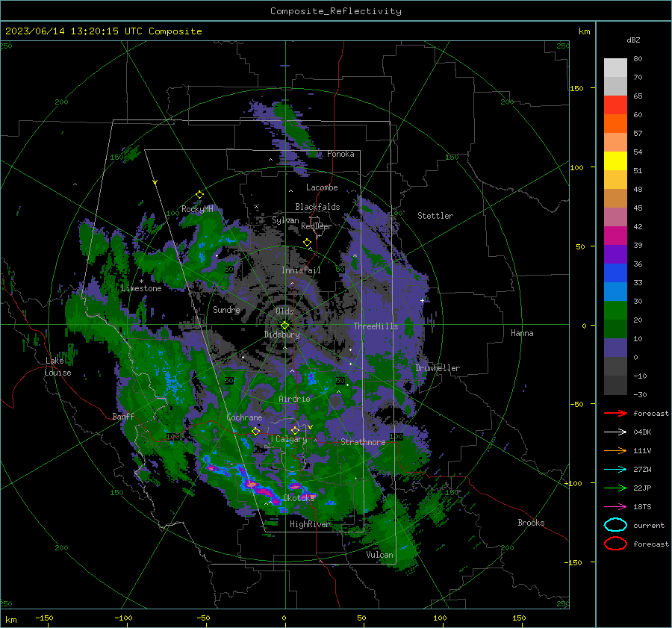Image resolution: width=672 pixels, height=628 pixels.
Task: Click the Innisfail town label
Action: 301,270
